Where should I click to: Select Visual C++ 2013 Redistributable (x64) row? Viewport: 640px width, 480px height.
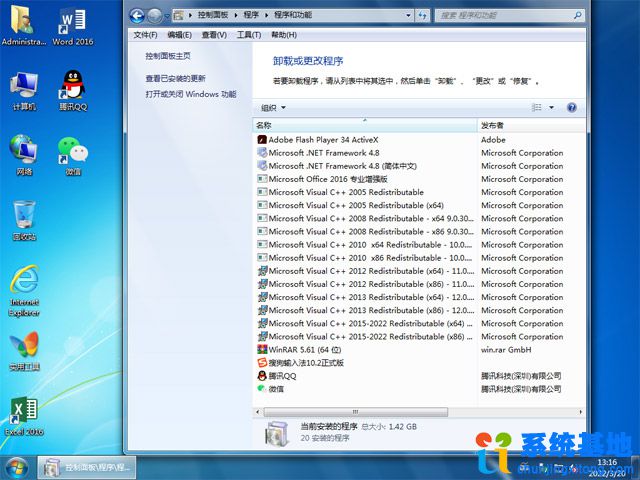coord(419,297)
